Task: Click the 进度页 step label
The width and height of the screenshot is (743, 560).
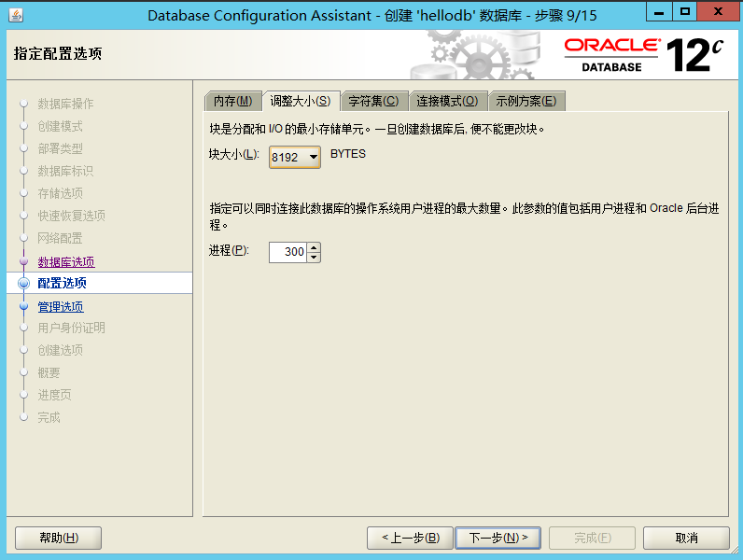Action: tap(54, 395)
